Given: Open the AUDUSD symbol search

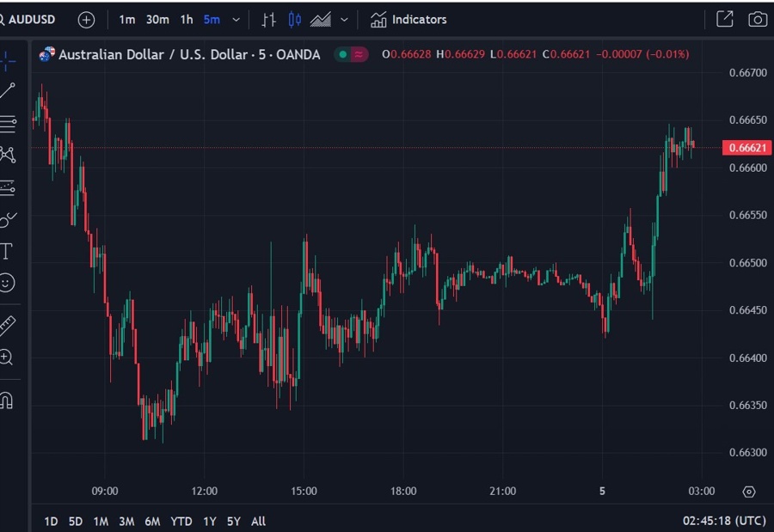Looking at the screenshot, I should coord(28,20).
